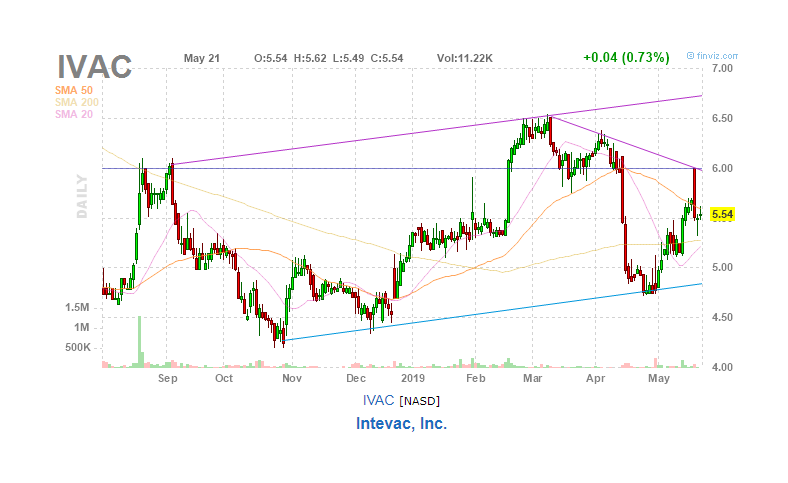Image resolution: width=788 pixels, height=483 pixels.
Task: Select the May 21 date text
Action: [202, 58]
